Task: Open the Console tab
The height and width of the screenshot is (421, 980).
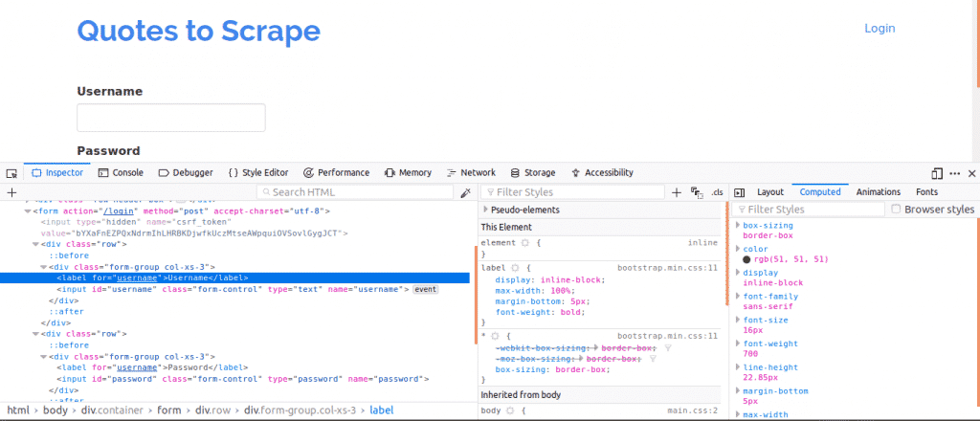Action: (x=121, y=173)
